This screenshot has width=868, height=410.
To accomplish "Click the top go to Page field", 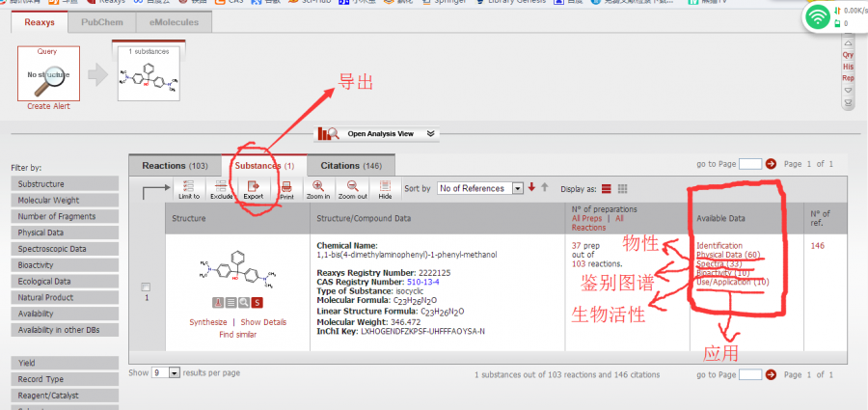I will 750,164.
